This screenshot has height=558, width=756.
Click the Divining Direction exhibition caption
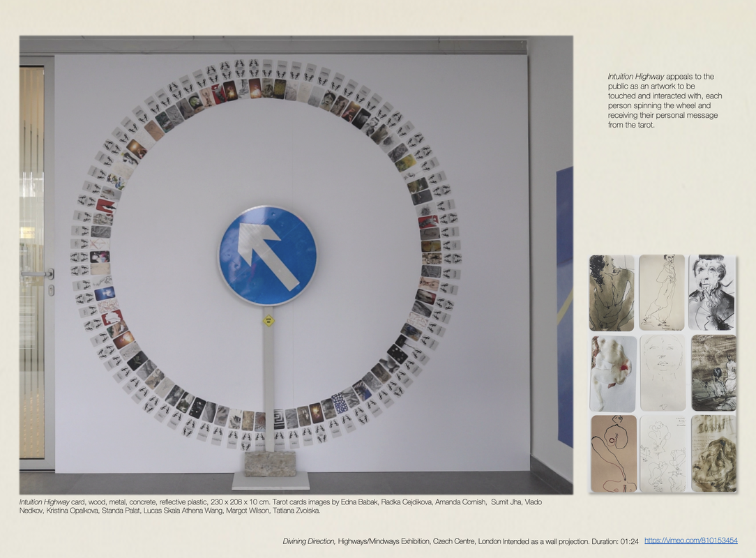click(x=460, y=541)
